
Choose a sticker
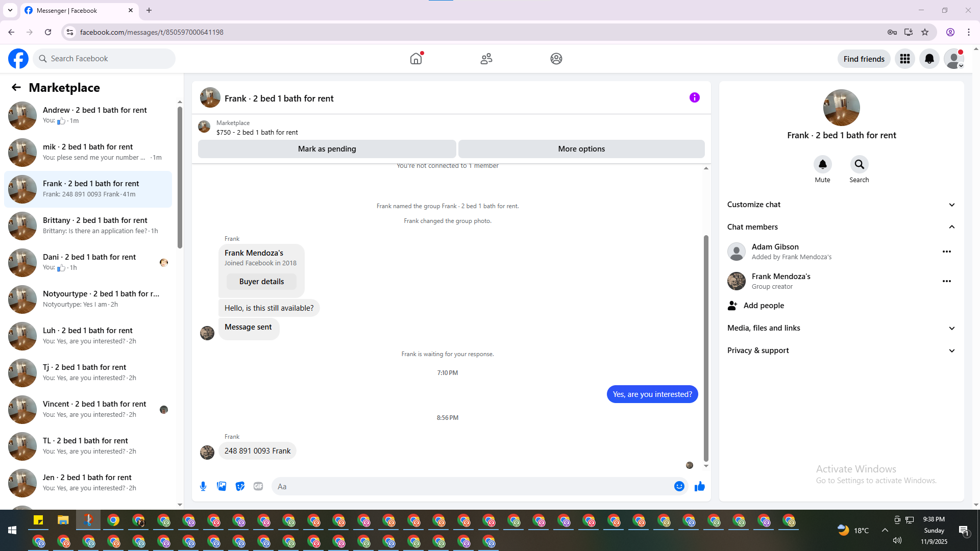tap(240, 486)
